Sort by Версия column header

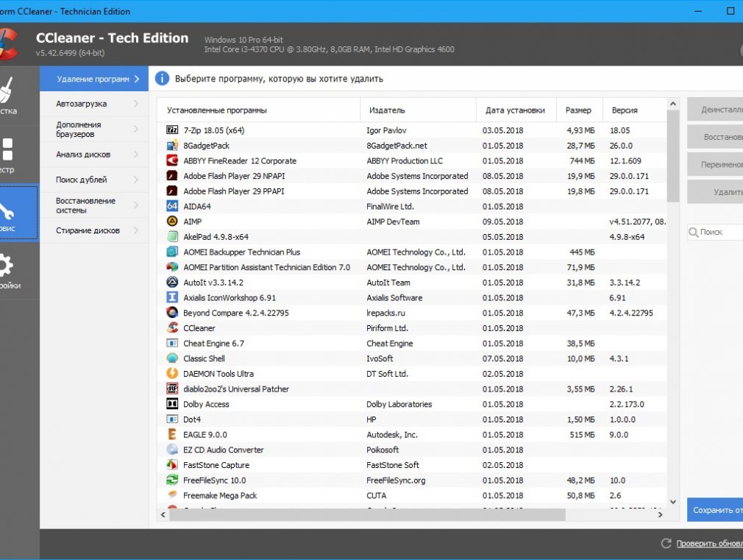click(634, 110)
